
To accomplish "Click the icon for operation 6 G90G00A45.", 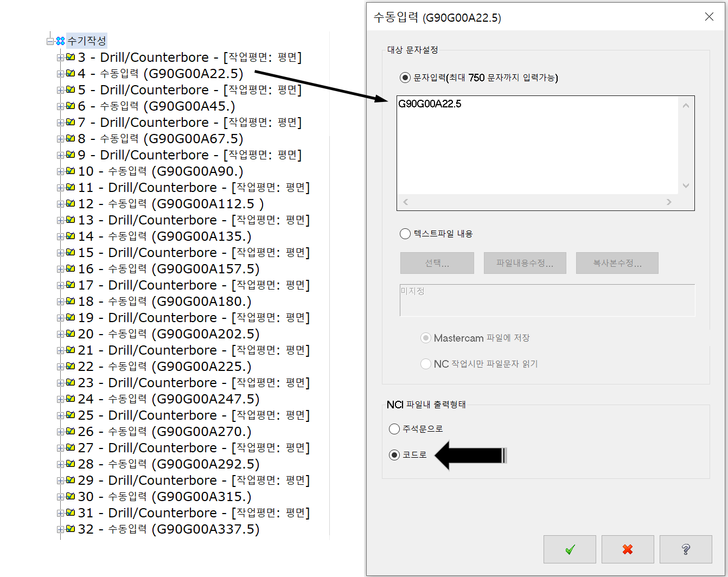I will click(x=71, y=106).
